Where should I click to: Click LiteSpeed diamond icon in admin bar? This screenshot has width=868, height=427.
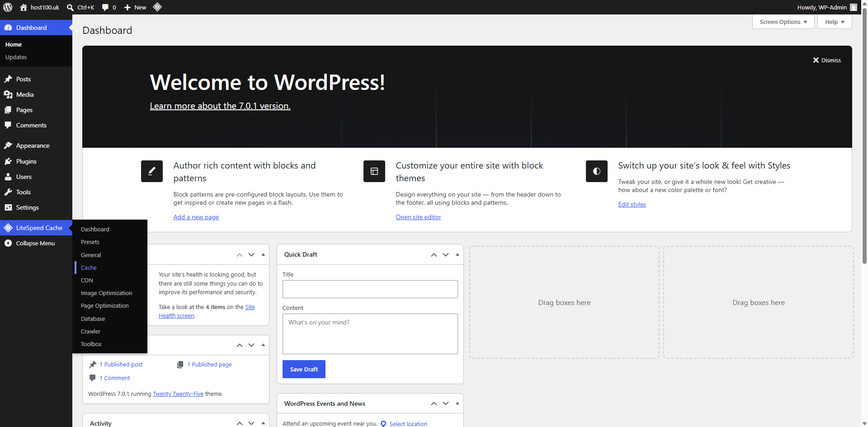(x=157, y=7)
